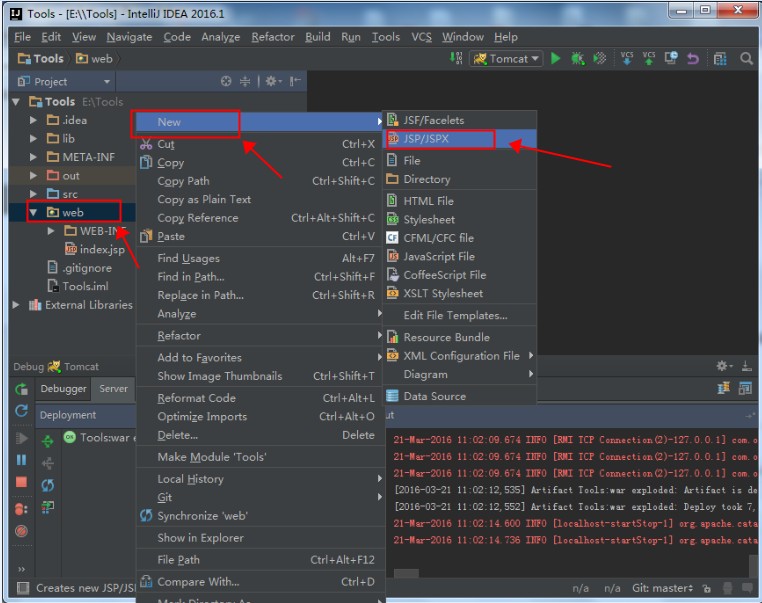Open Project panel settings gear
Viewport: 762px width, 603px height.
point(273,81)
